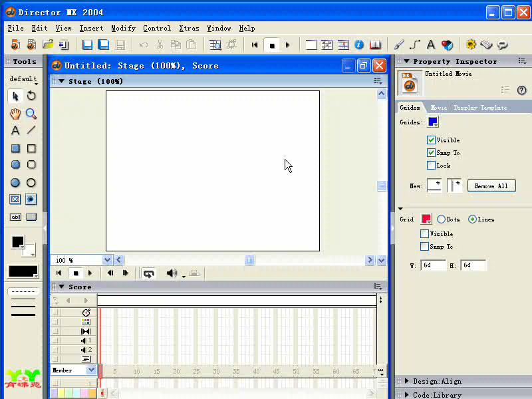Open the foreground color chip in Tools

(x=18, y=242)
